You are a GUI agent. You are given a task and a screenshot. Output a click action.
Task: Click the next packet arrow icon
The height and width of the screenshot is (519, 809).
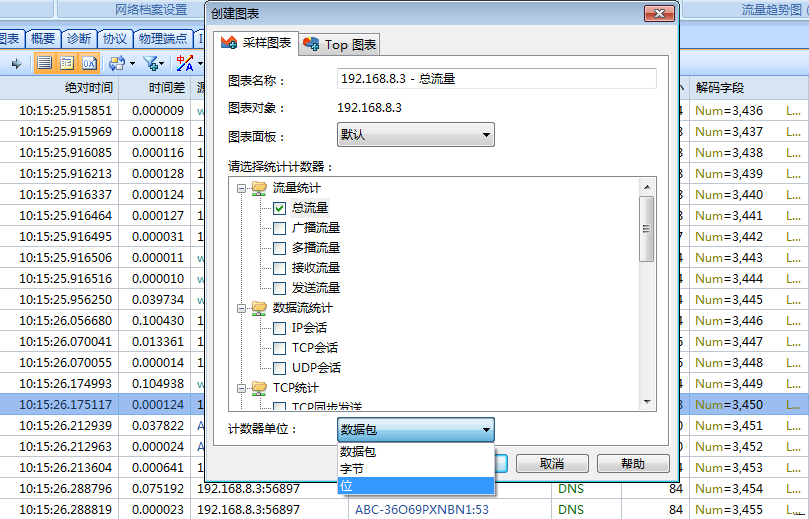pyautogui.click(x=17, y=63)
